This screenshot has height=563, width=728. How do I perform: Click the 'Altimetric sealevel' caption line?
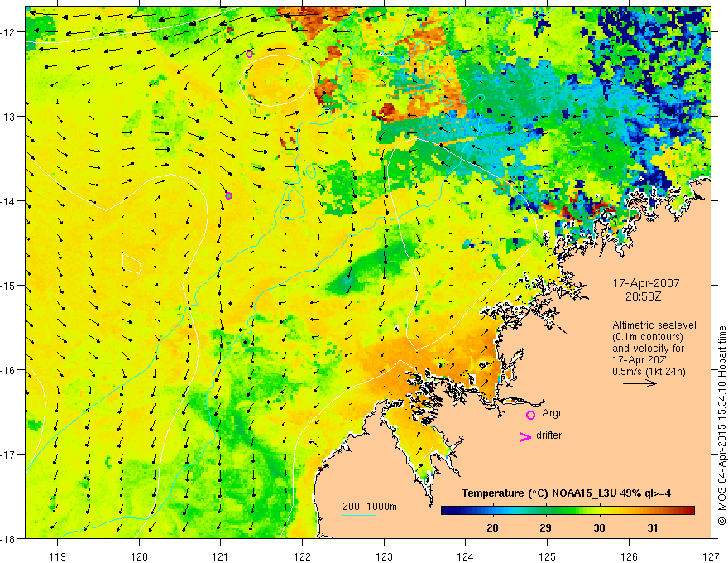coord(654,325)
